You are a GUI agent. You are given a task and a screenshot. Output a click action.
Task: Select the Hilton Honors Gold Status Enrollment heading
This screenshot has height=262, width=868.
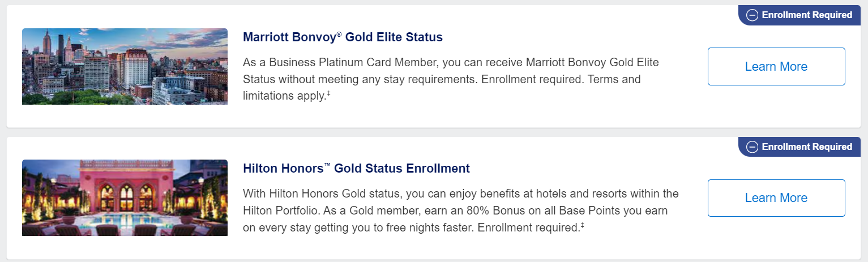(x=356, y=169)
